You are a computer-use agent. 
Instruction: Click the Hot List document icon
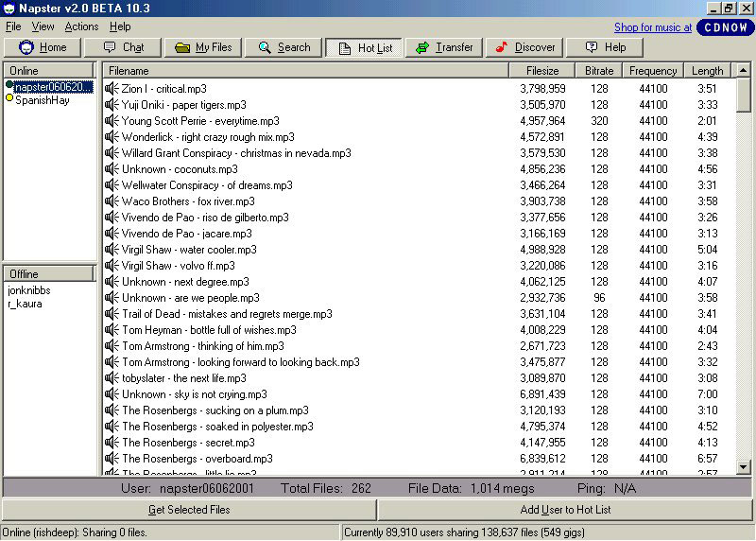[344, 48]
